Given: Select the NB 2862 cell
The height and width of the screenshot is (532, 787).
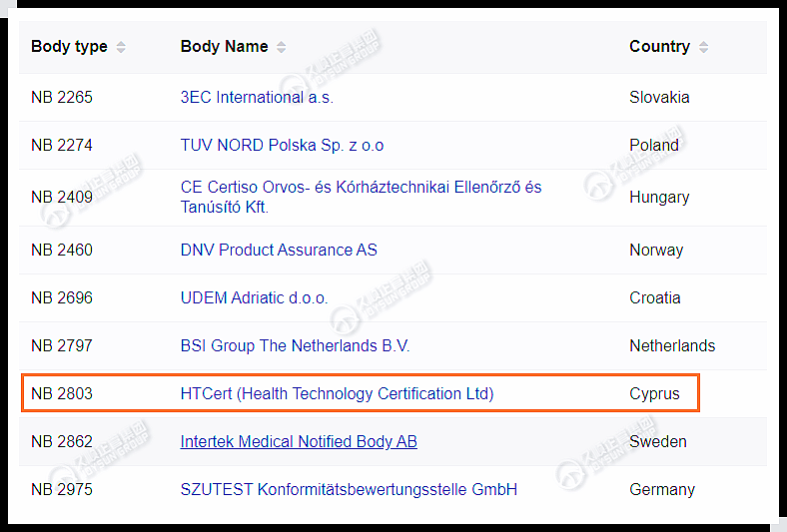Looking at the screenshot, I should point(62,442).
